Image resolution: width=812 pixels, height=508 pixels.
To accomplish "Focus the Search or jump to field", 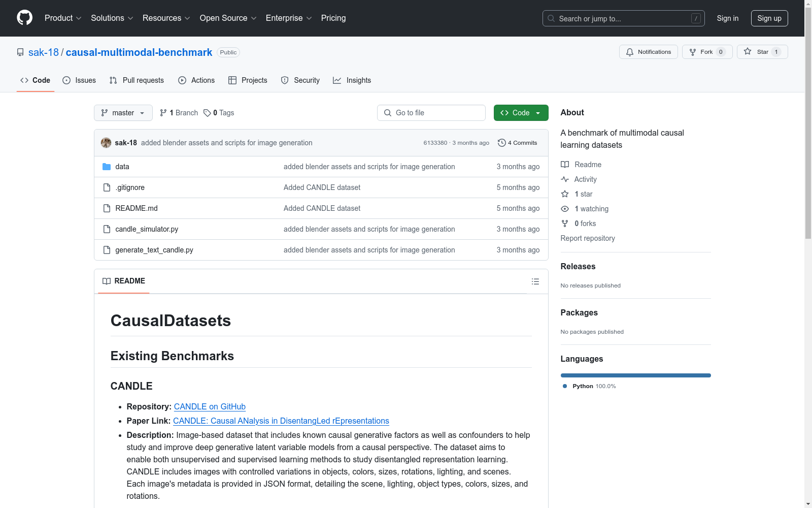I will tap(623, 18).
